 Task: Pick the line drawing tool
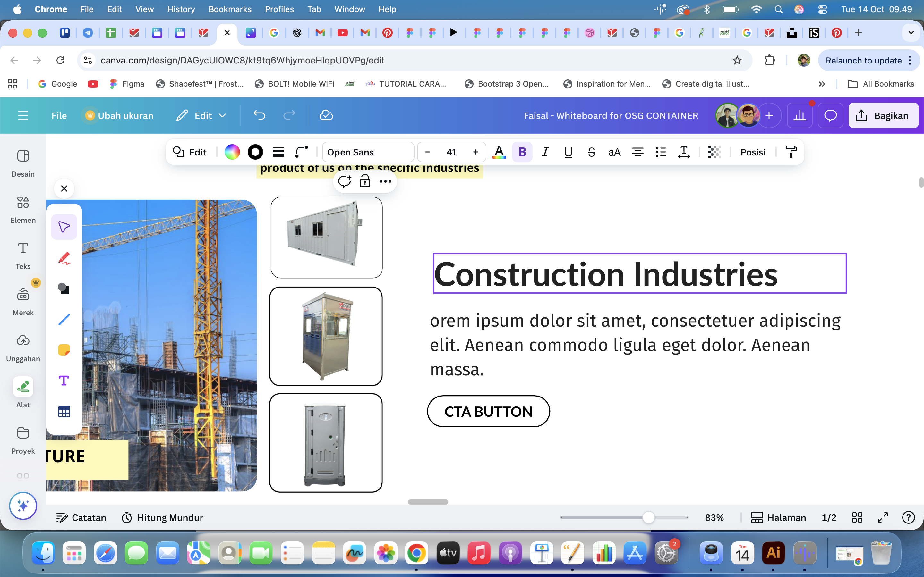(x=64, y=319)
